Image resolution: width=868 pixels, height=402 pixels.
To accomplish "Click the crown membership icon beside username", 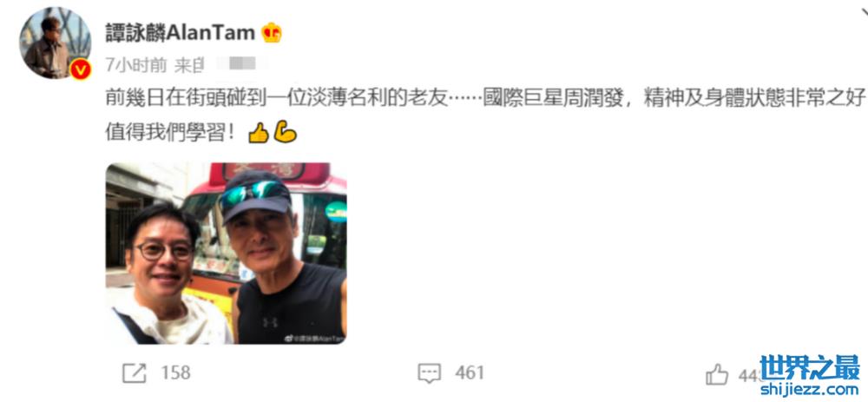I will (272, 33).
